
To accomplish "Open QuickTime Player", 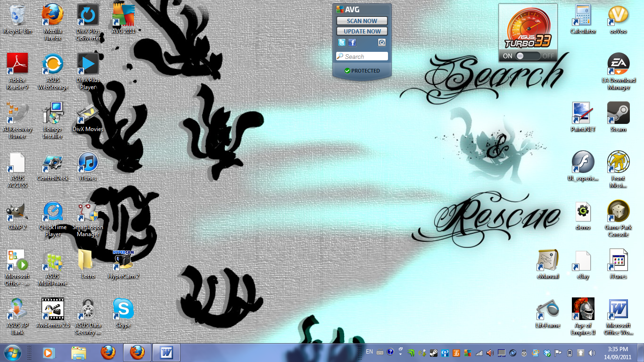I will click(x=52, y=213).
